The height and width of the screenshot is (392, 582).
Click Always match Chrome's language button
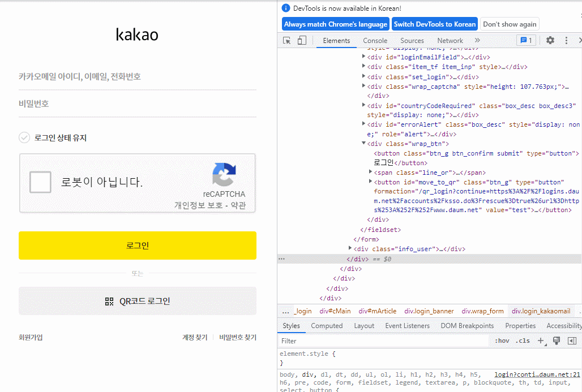[336, 24]
